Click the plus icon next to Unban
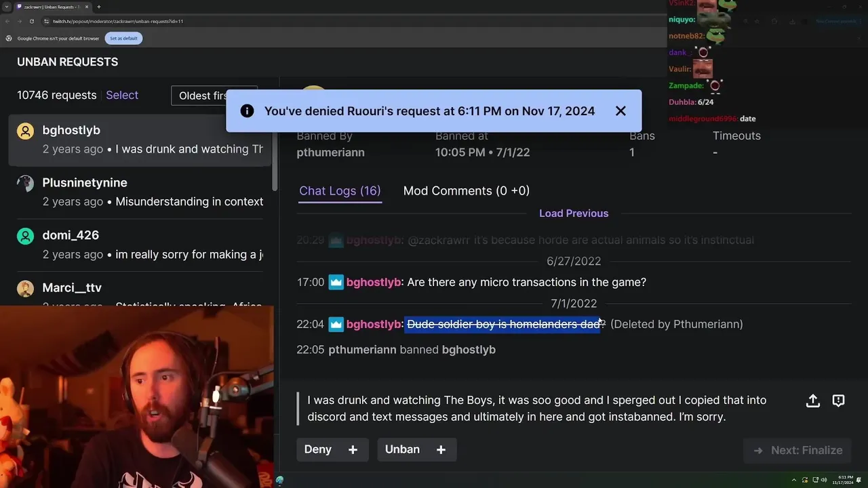The height and width of the screenshot is (488, 868). click(x=441, y=450)
